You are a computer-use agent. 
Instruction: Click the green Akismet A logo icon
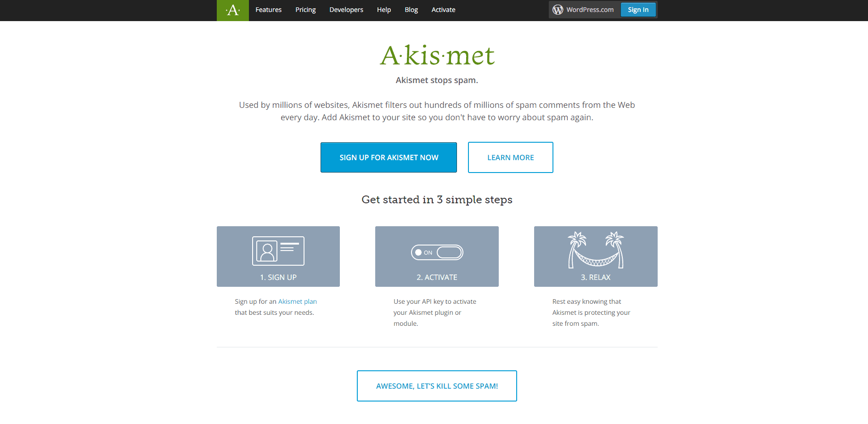tap(233, 10)
